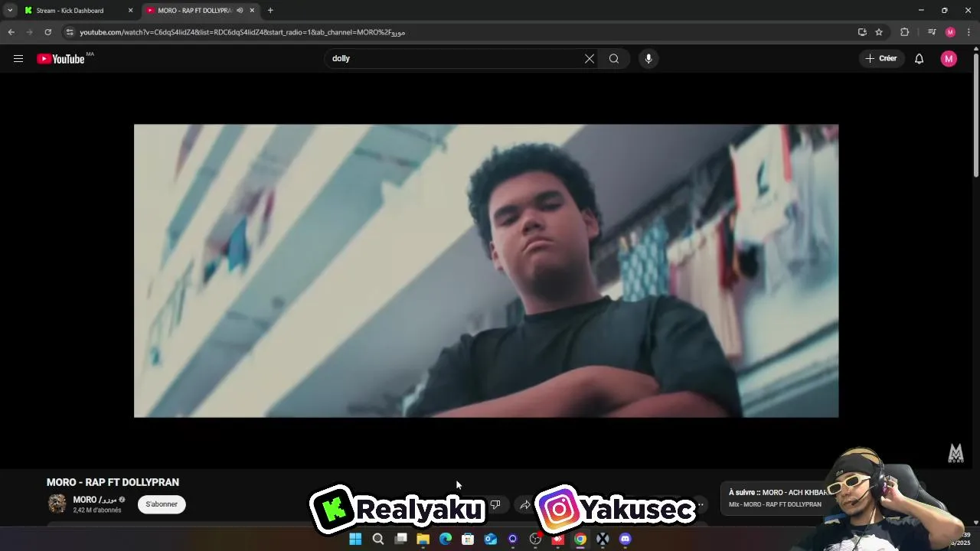Image resolution: width=980 pixels, height=551 pixels.
Task: Bookmark this page with the star
Action: [x=879, y=32]
